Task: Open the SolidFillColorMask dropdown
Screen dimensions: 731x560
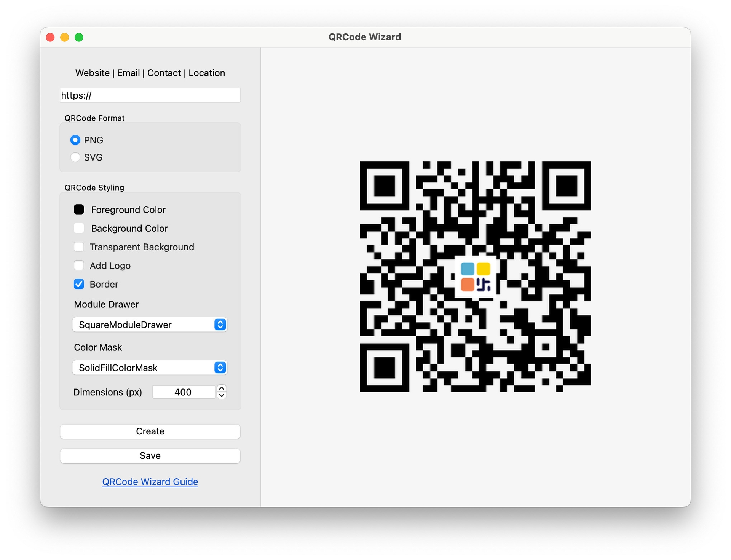Action: pos(150,367)
